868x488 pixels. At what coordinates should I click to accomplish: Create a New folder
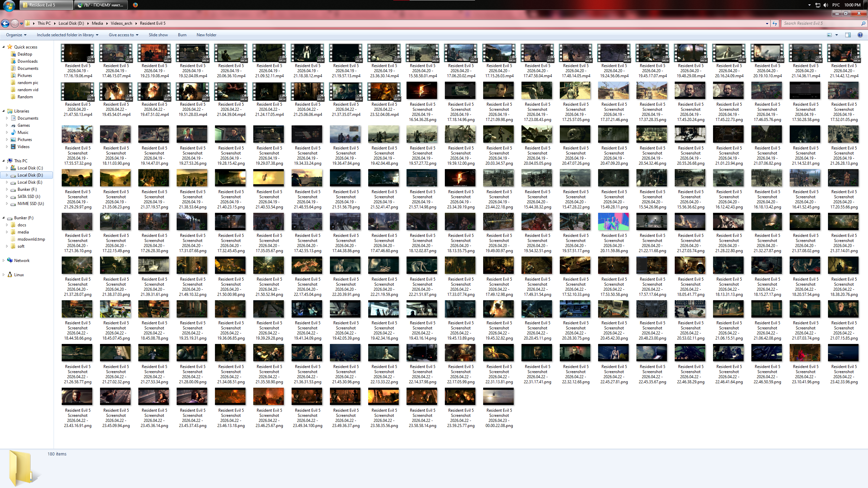(206, 35)
